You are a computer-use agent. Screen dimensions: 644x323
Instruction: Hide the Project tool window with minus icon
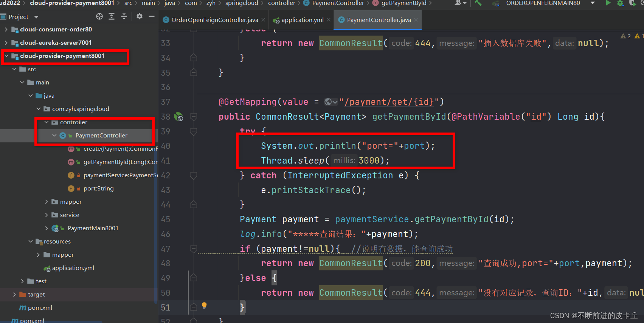click(x=152, y=16)
